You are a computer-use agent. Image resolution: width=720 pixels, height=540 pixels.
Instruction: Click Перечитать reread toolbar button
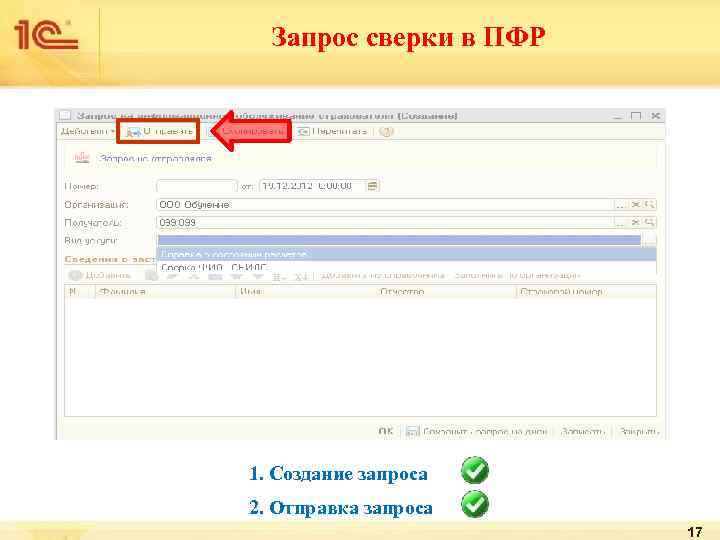(332, 132)
